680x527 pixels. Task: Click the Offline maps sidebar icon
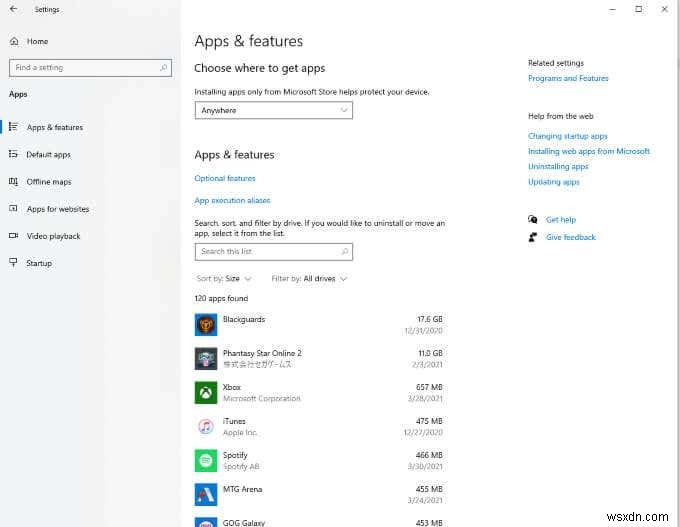13,181
